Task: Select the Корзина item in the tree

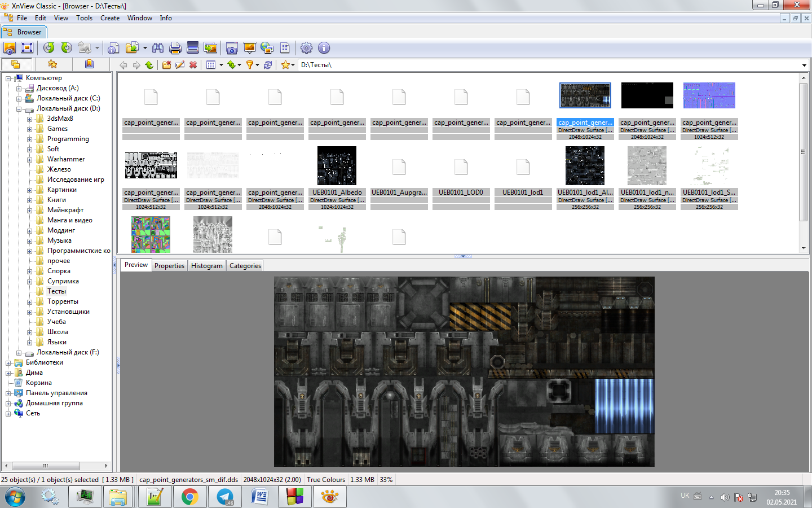Action: point(38,383)
